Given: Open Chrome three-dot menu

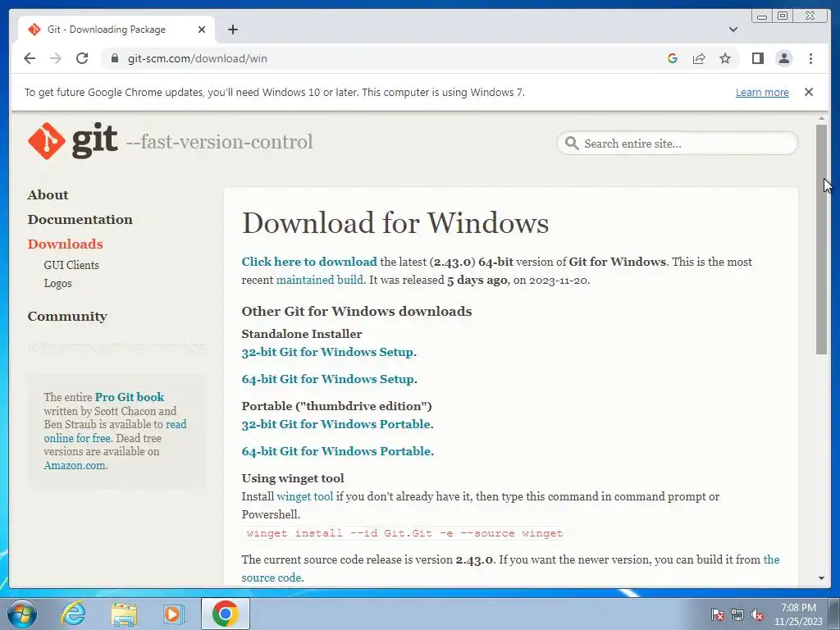Looking at the screenshot, I should [x=810, y=58].
